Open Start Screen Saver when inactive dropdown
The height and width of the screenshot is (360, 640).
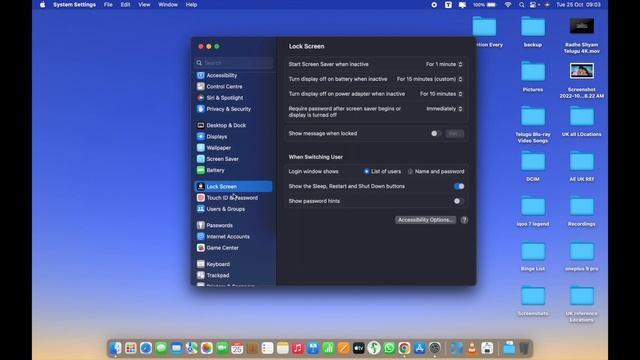444,64
